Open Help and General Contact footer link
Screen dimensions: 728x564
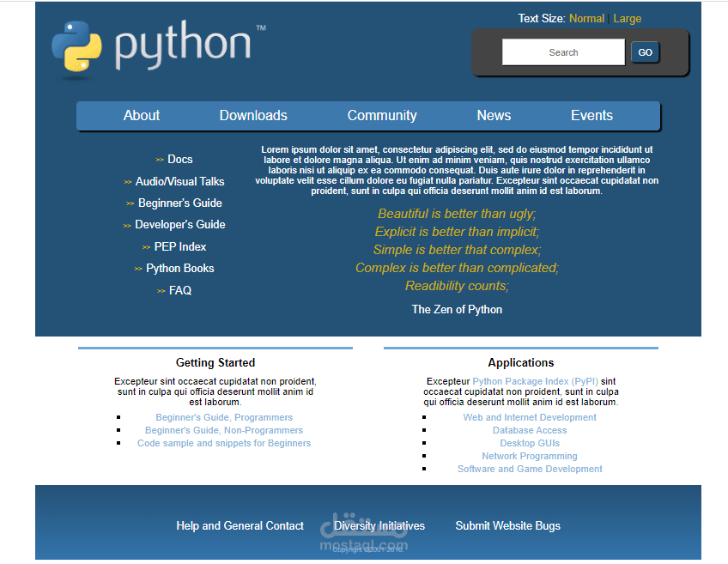[240, 526]
